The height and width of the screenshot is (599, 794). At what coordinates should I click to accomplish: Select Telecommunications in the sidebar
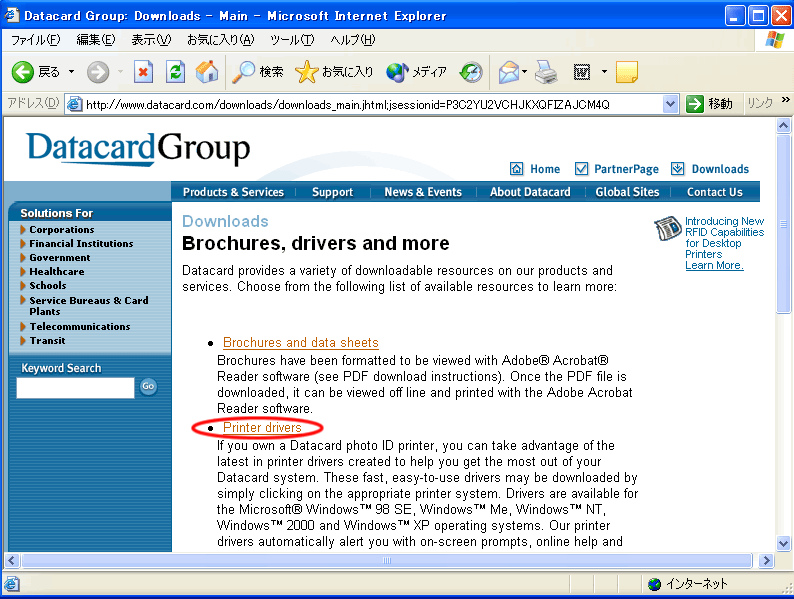pyautogui.click(x=79, y=327)
